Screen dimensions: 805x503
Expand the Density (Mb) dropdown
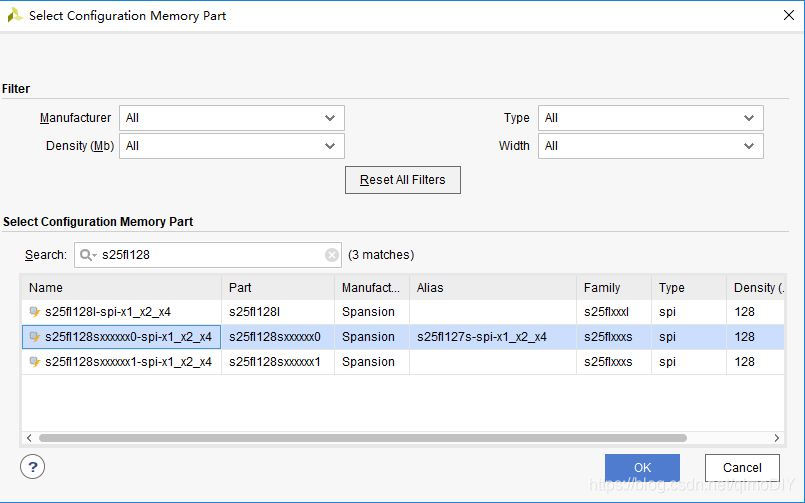(231, 146)
